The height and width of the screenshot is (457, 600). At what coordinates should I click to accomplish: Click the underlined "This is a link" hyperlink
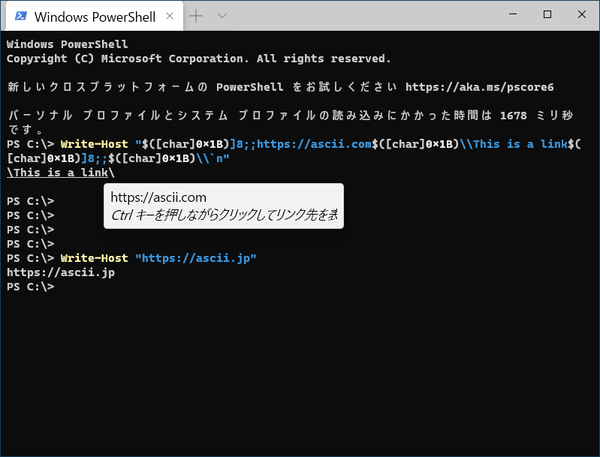58,172
